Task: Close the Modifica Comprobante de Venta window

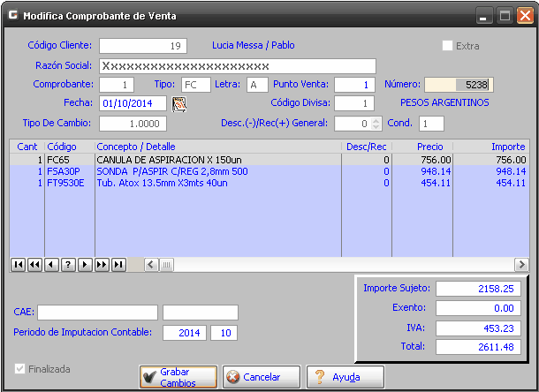Action: [x=525, y=16]
